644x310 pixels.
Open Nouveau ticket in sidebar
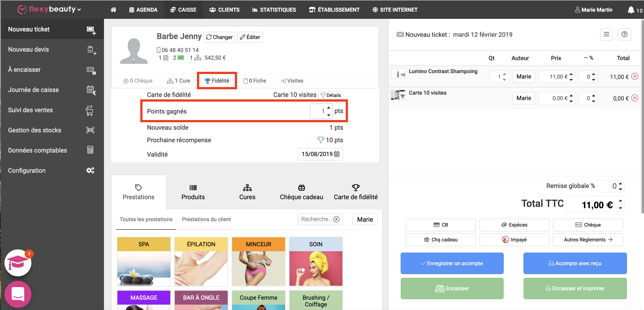pos(52,29)
